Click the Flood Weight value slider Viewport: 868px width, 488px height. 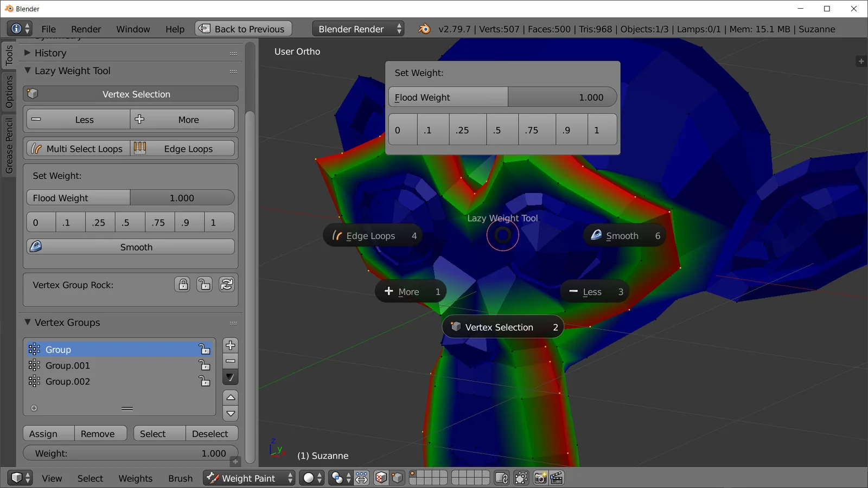point(182,197)
